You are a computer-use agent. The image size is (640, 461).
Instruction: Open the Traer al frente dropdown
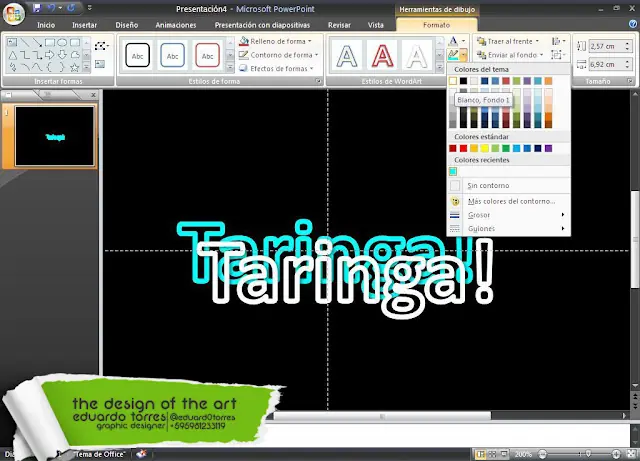point(509,41)
